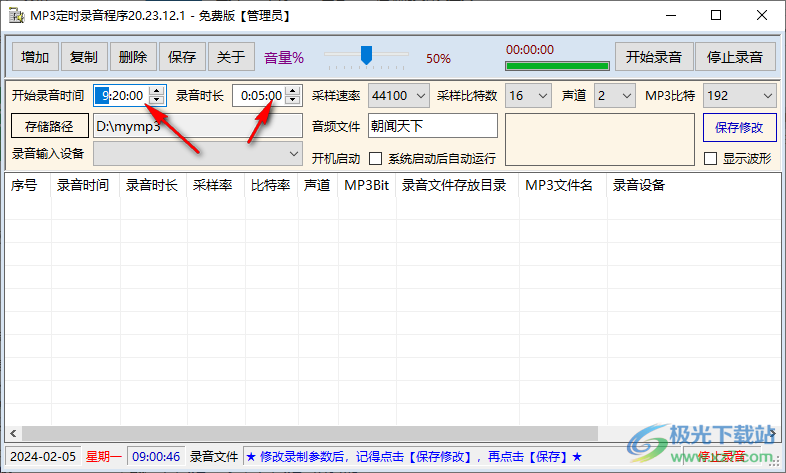Maximize the MP3定时录音程序 window
The height and width of the screenshot is (473, 786).
(716, 16)
